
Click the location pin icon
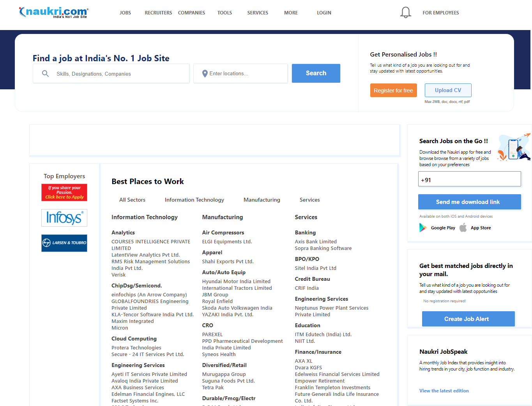[205, 74]
